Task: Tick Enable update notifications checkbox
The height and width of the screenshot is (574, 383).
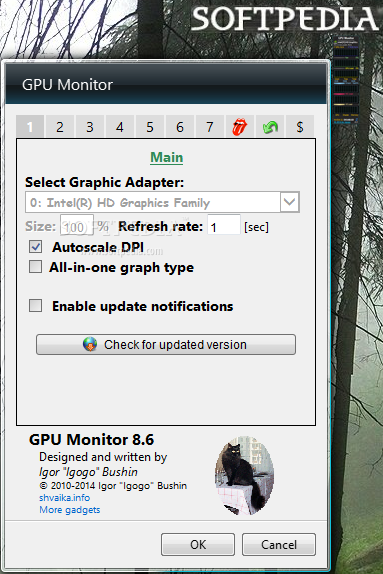Action: click(36, 305)
